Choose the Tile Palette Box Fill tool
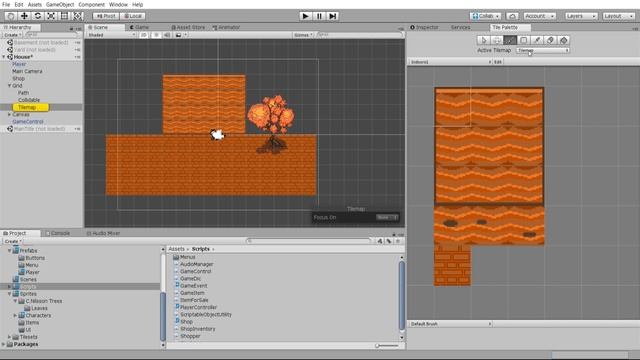This screenshot has height=360, width=640. (x=524, y=40)
